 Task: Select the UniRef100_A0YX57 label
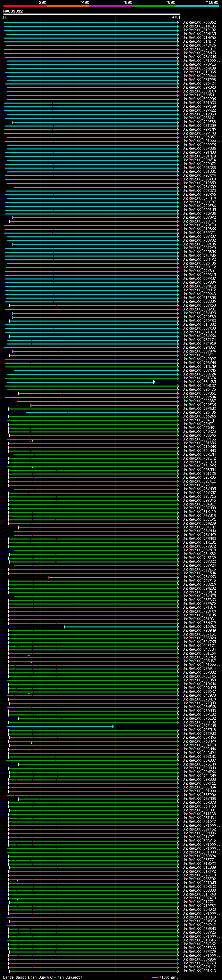click(x=199, y=493)
